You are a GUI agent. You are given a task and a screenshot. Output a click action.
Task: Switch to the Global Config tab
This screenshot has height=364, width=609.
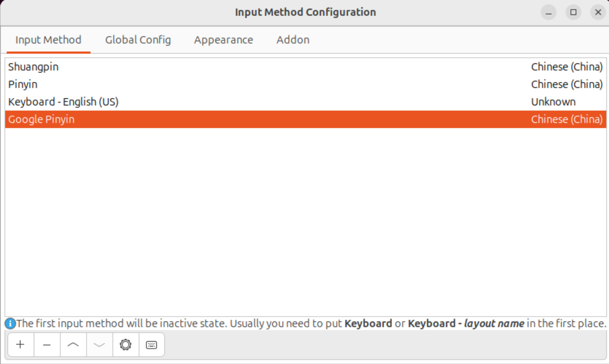click(138, 40)
